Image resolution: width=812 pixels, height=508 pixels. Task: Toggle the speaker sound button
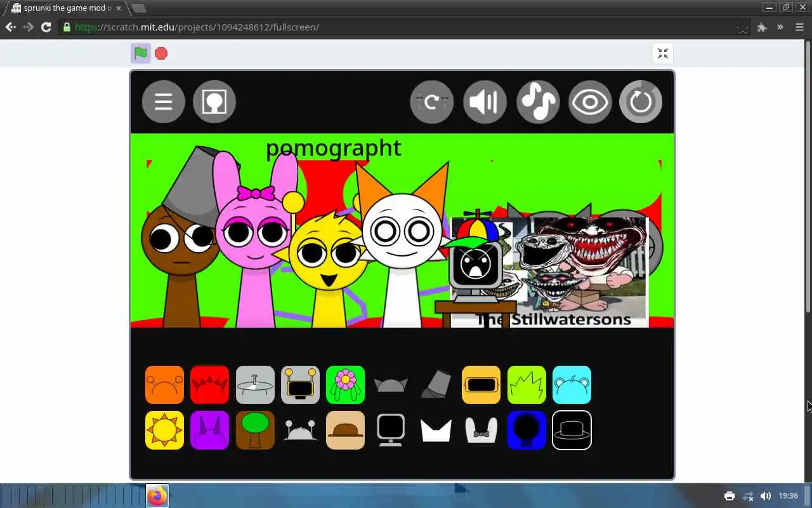coord(485,102)
